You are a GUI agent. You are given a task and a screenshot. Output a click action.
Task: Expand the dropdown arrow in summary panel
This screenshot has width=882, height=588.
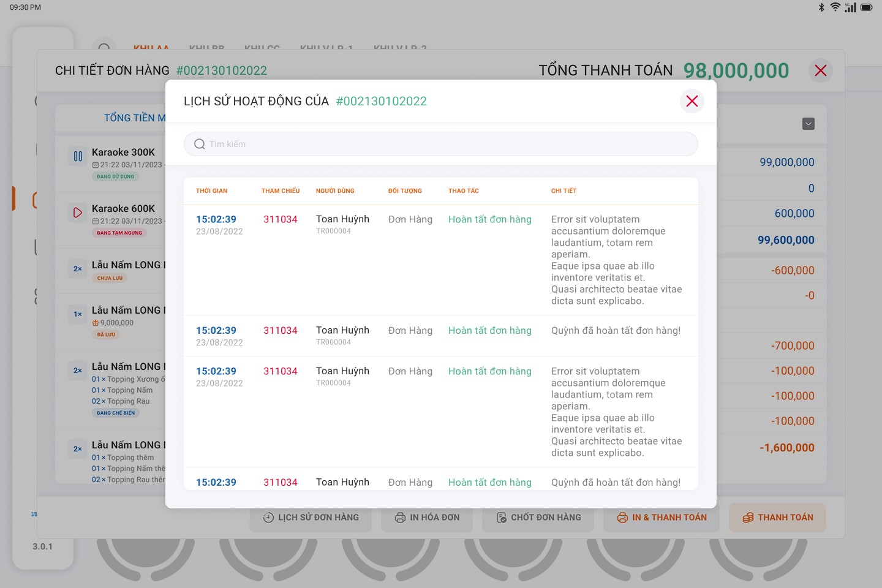click(x=809, y=124)
